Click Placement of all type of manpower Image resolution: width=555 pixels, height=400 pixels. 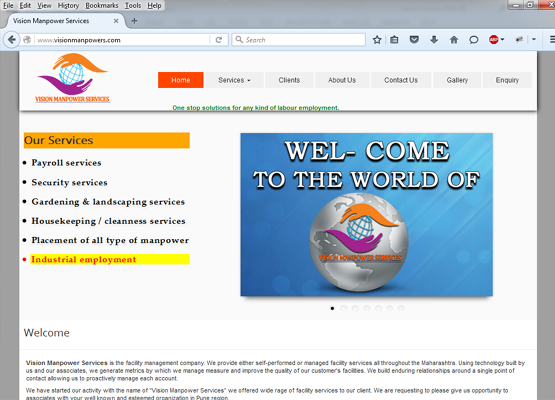[x=110, y=240]
